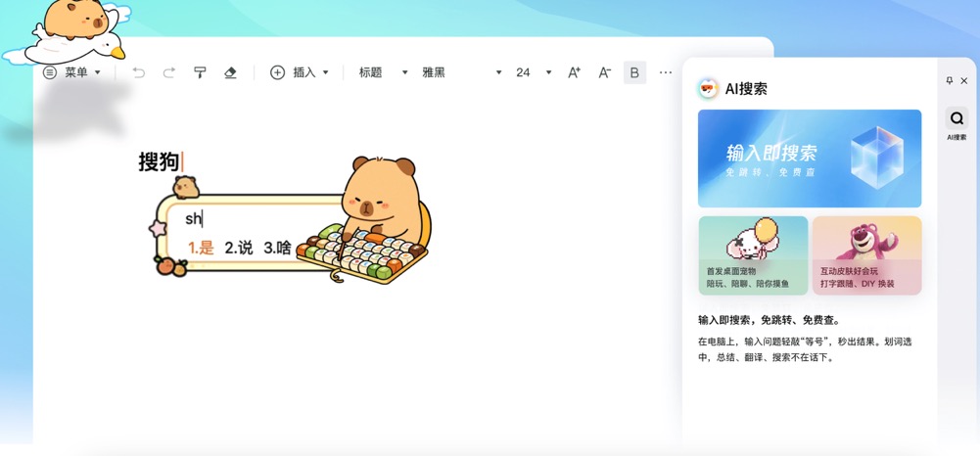Choose candidate 2.说
Viewport: 980px width, 456px height.
tap(239, 248)
